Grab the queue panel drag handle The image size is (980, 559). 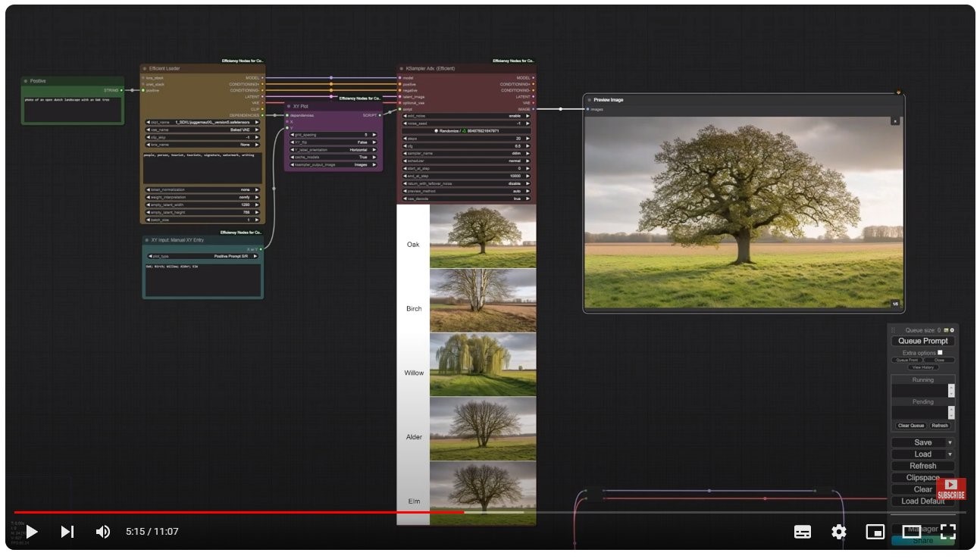tap(893, 330)
